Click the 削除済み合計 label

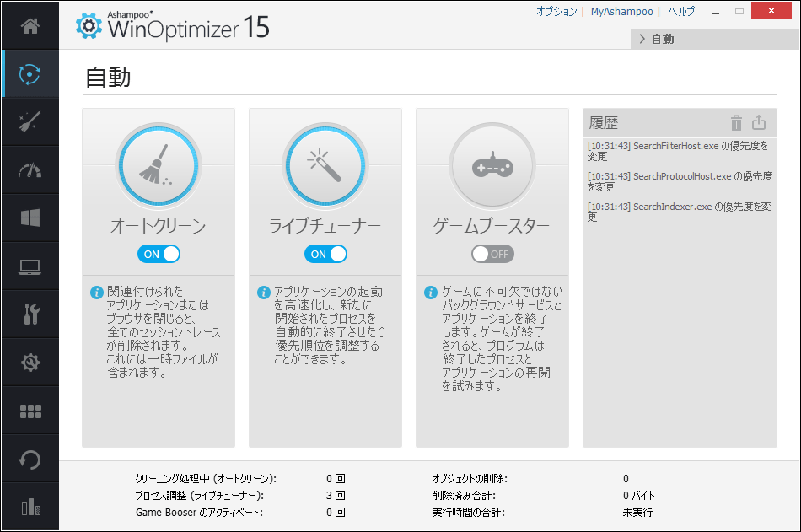[464, 495]
